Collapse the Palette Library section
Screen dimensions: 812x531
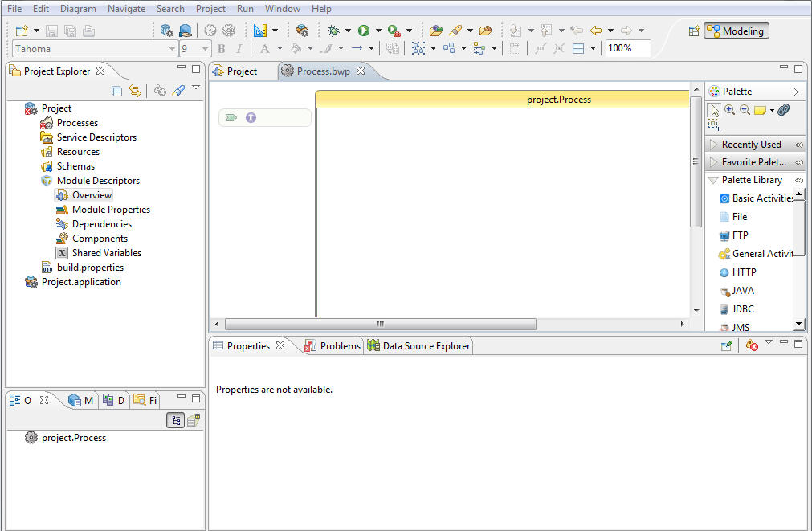751,180
